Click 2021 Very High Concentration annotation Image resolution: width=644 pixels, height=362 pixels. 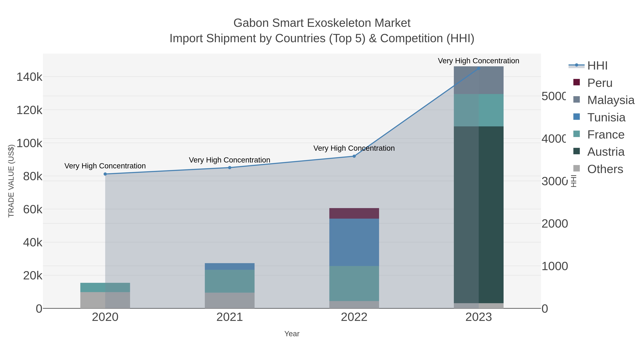pos(230,160)
